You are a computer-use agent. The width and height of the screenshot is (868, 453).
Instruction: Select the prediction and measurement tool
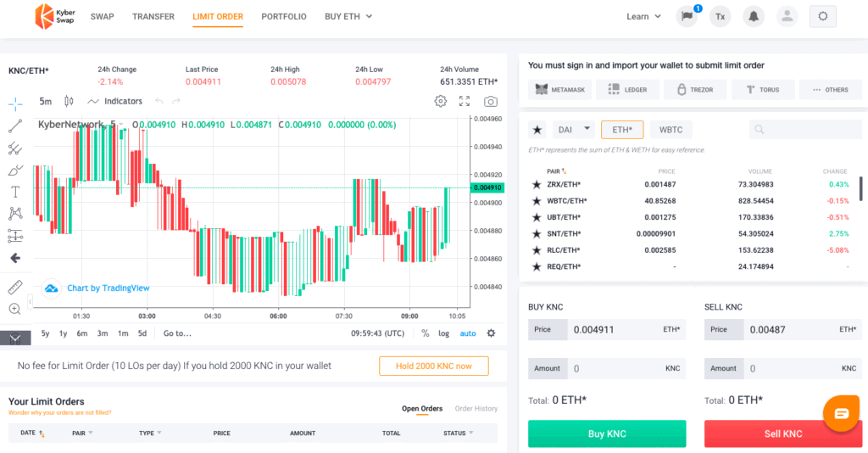(x=15, y=236)
